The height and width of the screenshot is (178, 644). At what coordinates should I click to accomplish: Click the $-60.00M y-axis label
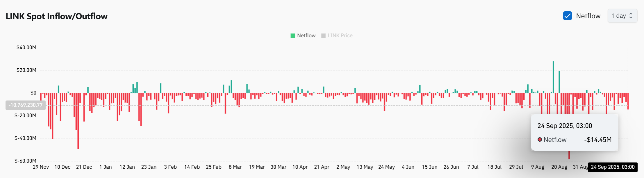[x=26, y=161]
